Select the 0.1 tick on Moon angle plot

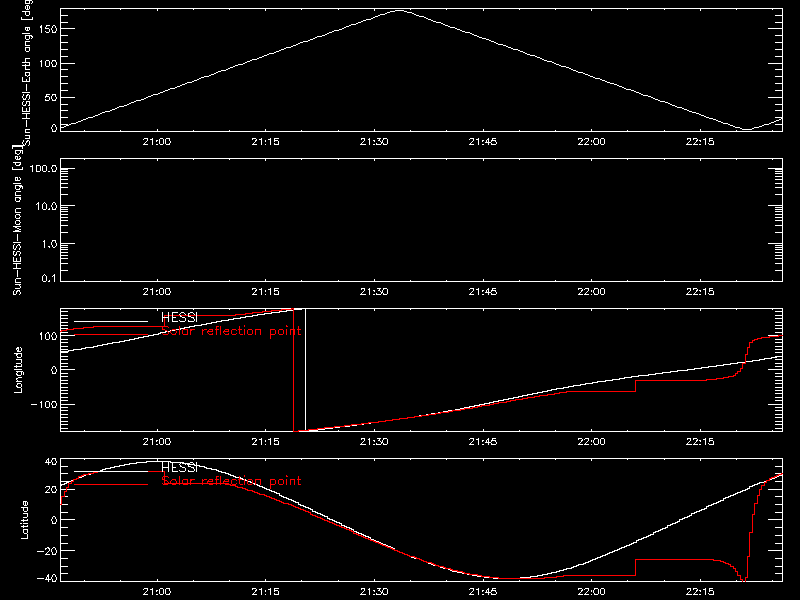coord(49,279)
